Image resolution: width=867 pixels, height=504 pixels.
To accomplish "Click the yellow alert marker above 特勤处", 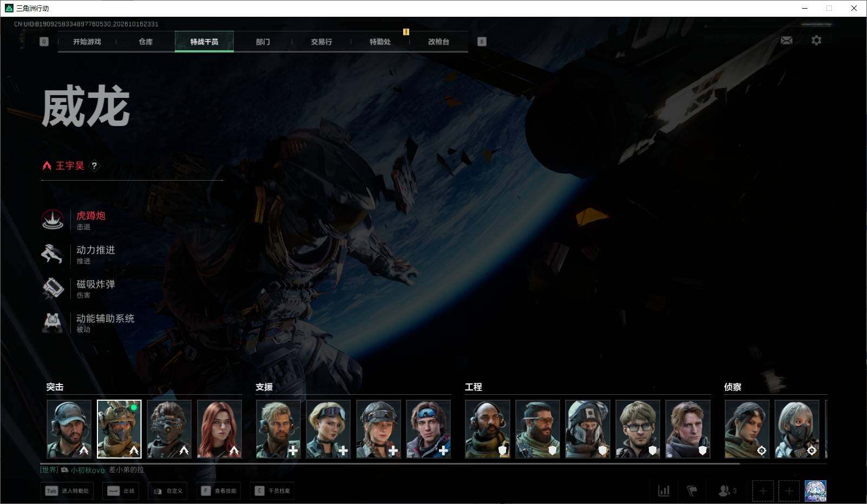I will [406, 32].
